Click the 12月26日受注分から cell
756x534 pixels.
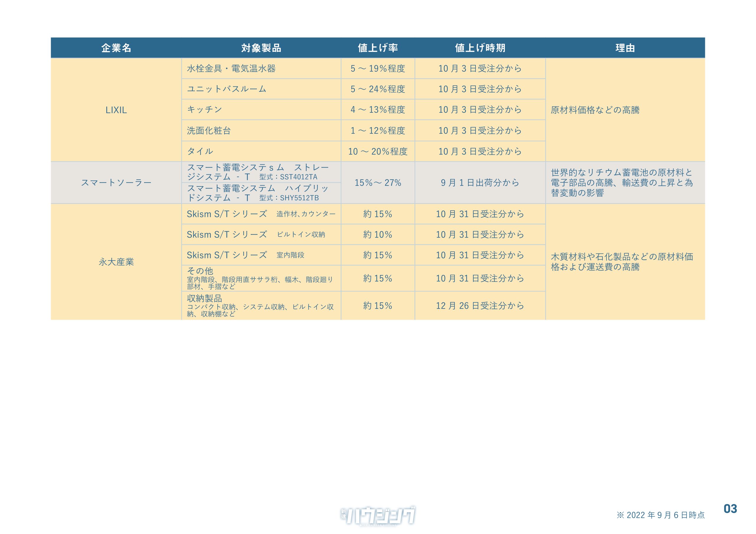point(480,306)
